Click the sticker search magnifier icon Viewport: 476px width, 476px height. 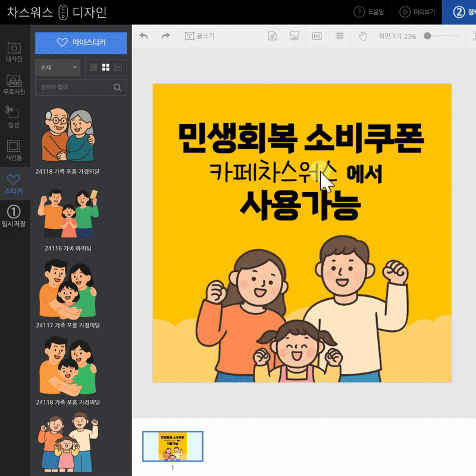tap(117, 87)
